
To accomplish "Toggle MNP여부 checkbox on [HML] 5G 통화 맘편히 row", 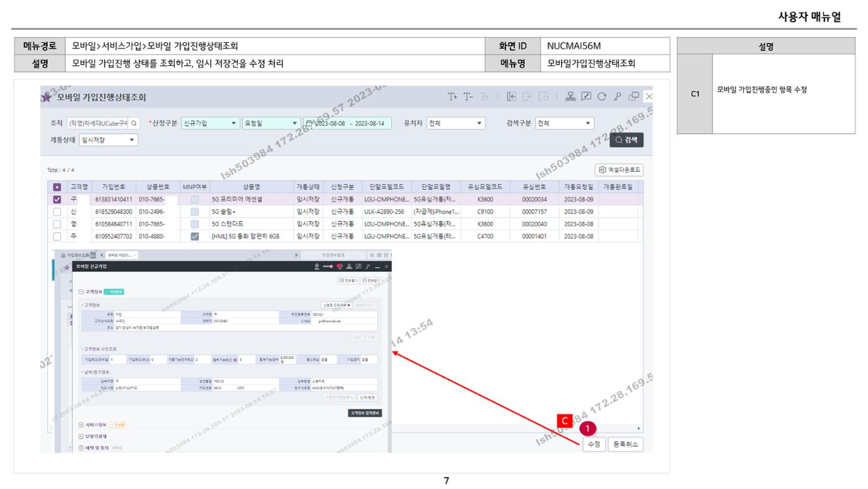I will [x=195, y=236].
